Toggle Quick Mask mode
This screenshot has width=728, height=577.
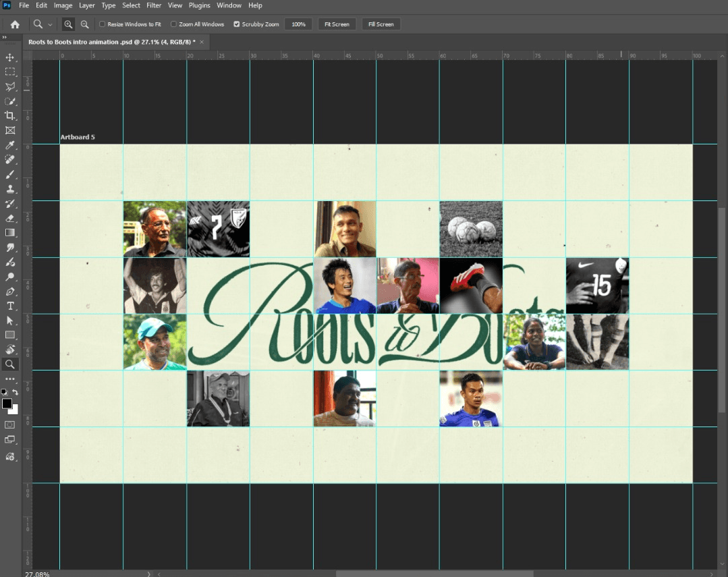tap(9, 424)
